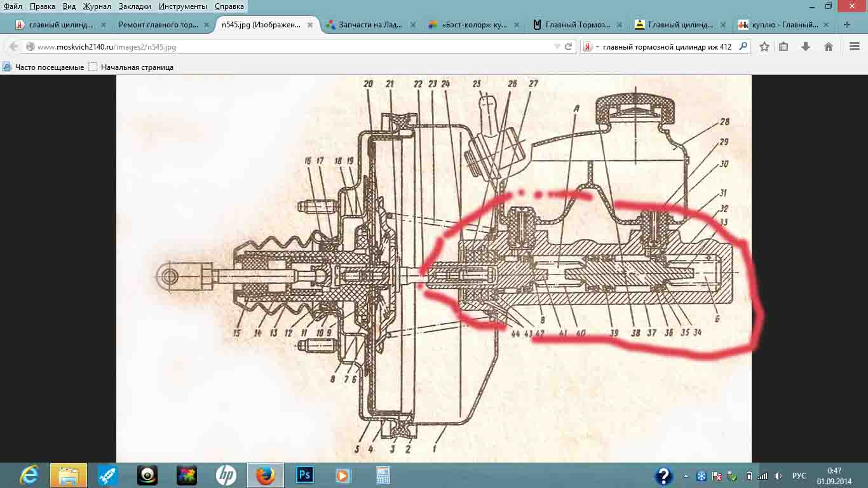This screenshot has width=868, height=488.
Task: Open the Firefox hamburger menu
Action: [855, 46]
